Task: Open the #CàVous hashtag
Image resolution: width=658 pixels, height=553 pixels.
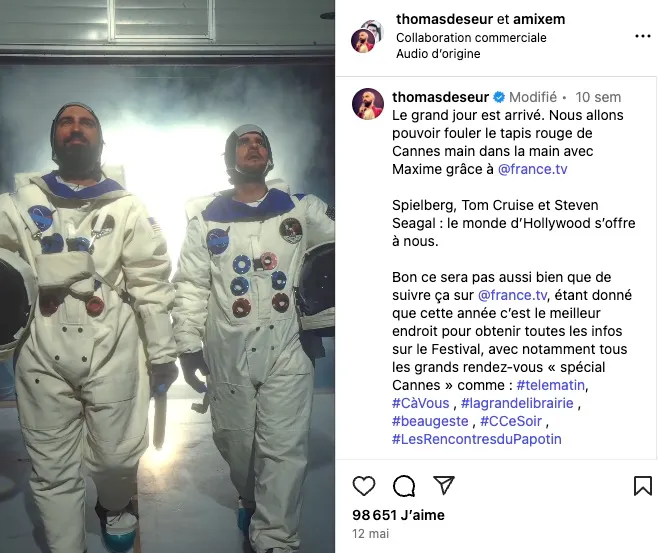Action: [x=420, y=403]
